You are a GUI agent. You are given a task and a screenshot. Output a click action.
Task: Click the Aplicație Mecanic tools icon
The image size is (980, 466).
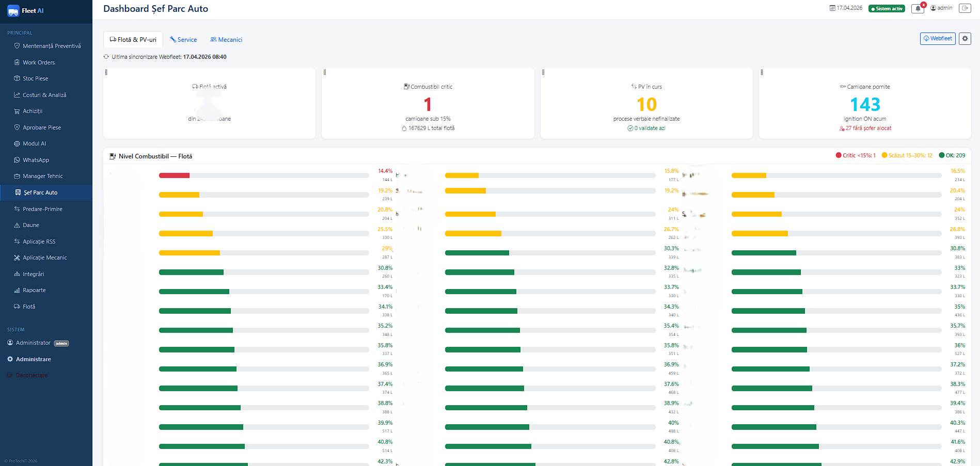(17, 258)
